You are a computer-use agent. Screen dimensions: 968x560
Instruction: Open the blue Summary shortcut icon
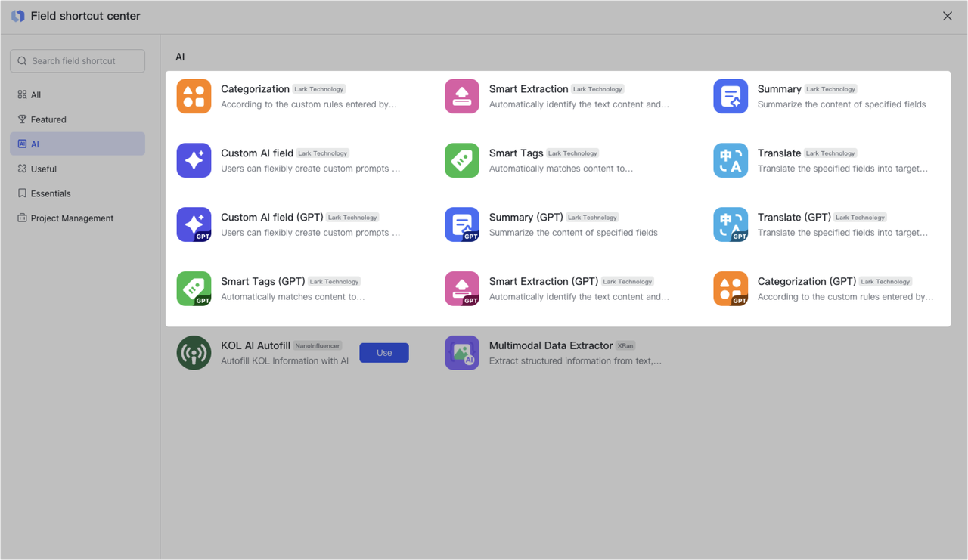(x=731, y=96)
